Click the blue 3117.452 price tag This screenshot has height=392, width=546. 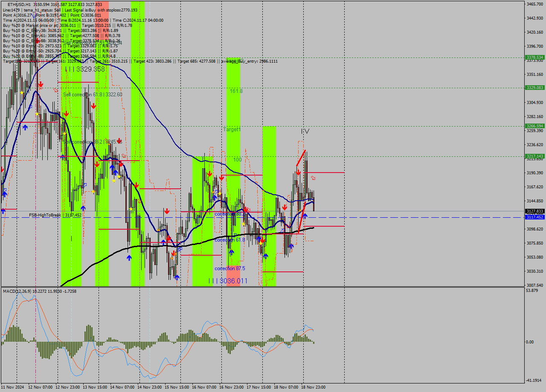pyautogui.click(x=535, y=217)
